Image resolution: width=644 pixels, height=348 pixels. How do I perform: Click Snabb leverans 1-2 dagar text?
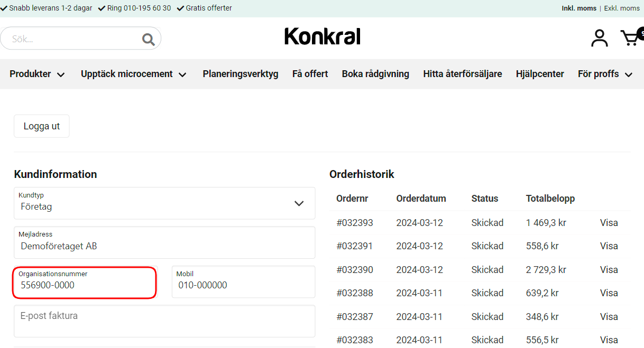point(51,8)
